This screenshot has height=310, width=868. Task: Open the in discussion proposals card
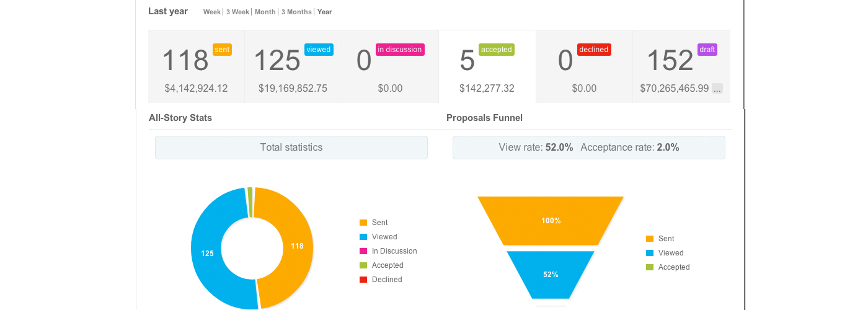pyautogui.click(x=390, y=66)
